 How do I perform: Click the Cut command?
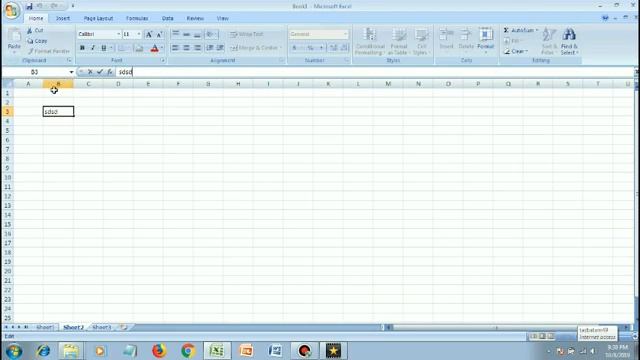click(36, 31)
